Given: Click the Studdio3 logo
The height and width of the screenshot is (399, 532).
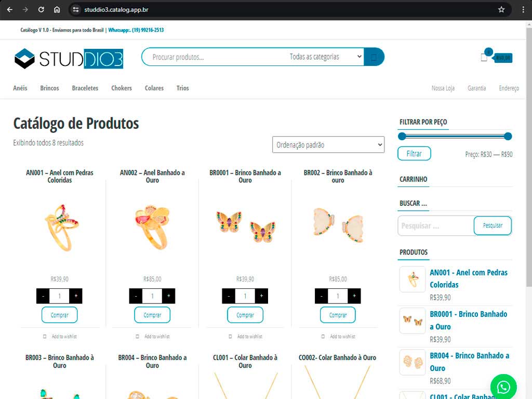Looking at the screenshot, I should pyautogui.click(x=69, y=58).
